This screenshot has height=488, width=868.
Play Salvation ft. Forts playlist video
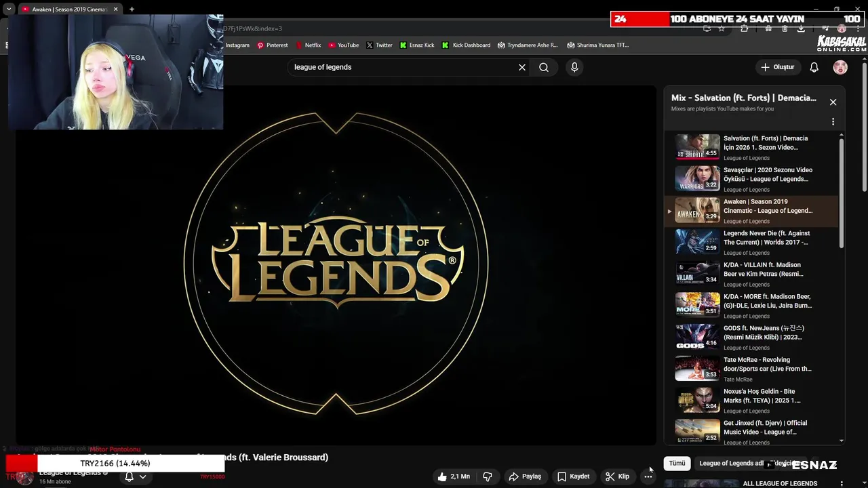753,147
